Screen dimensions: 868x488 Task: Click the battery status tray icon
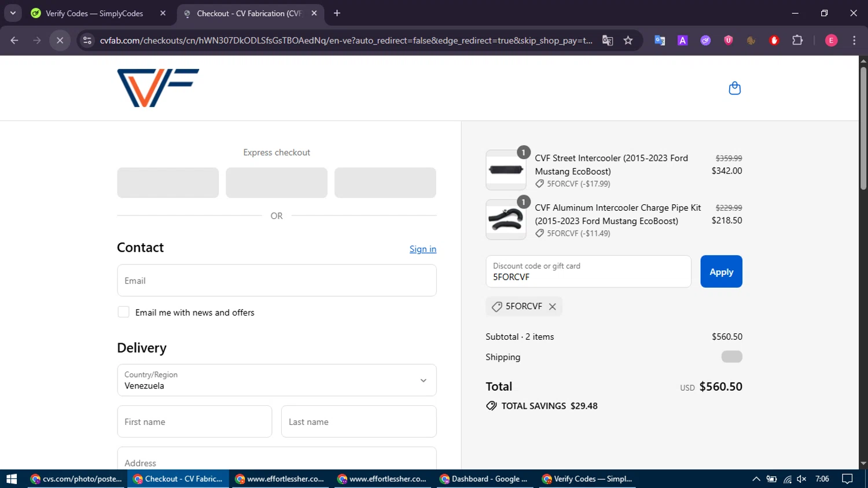point(772,479)
